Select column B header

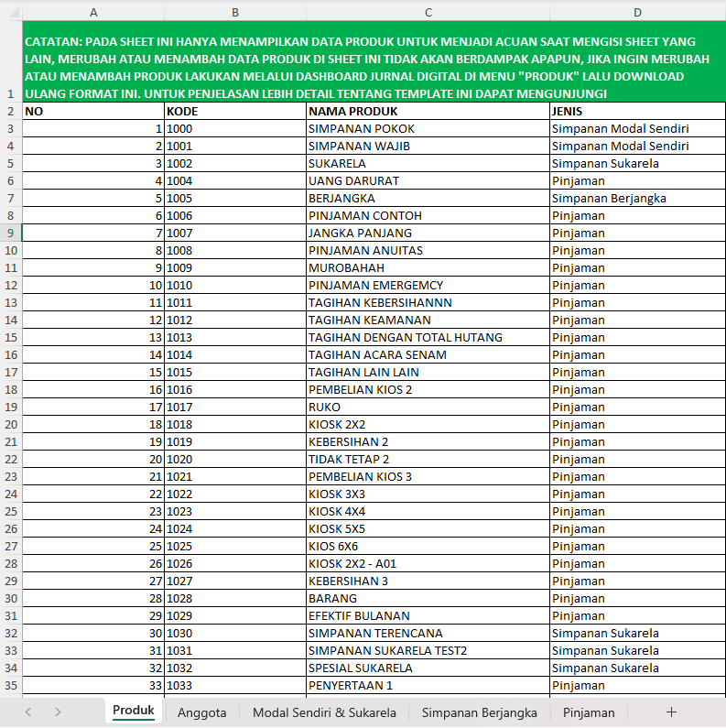[x=235, y=12]
